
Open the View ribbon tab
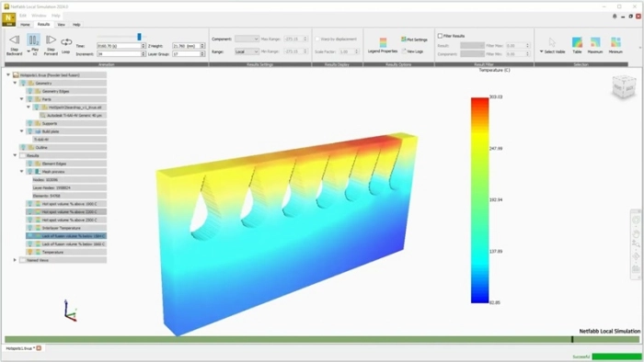(62, 25)
